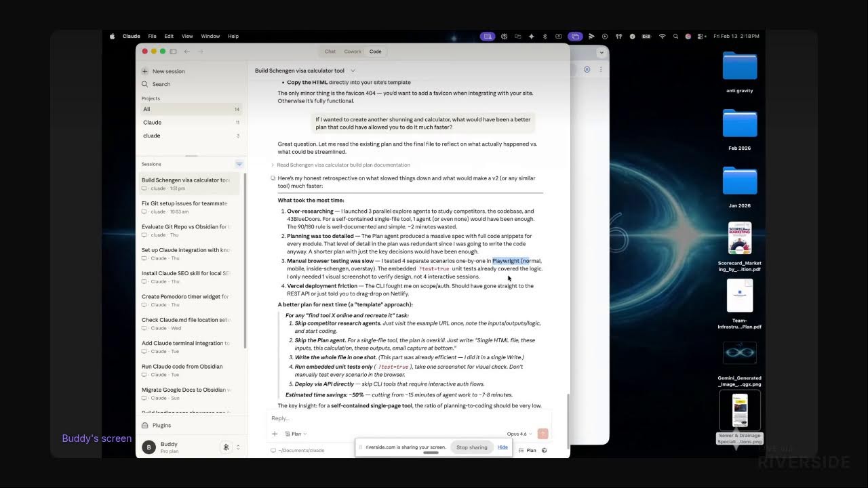The width and height of the screenshot is (868, 488).
Task: Click the Bluetooth icon in the menu bar
Action: coord(545,36)
